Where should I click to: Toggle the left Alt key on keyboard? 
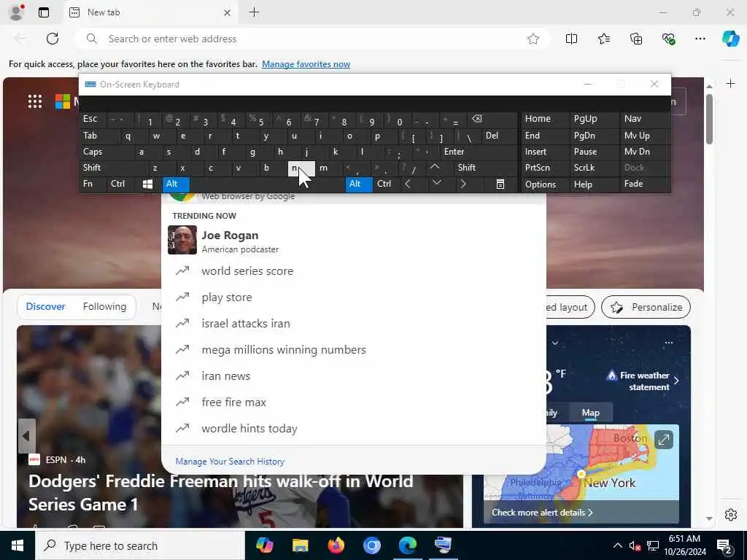coord(176,184)
